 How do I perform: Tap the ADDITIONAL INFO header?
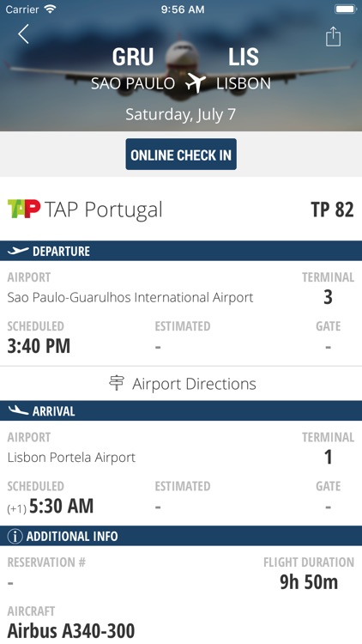pyautogui.click(x=181, y=536)
